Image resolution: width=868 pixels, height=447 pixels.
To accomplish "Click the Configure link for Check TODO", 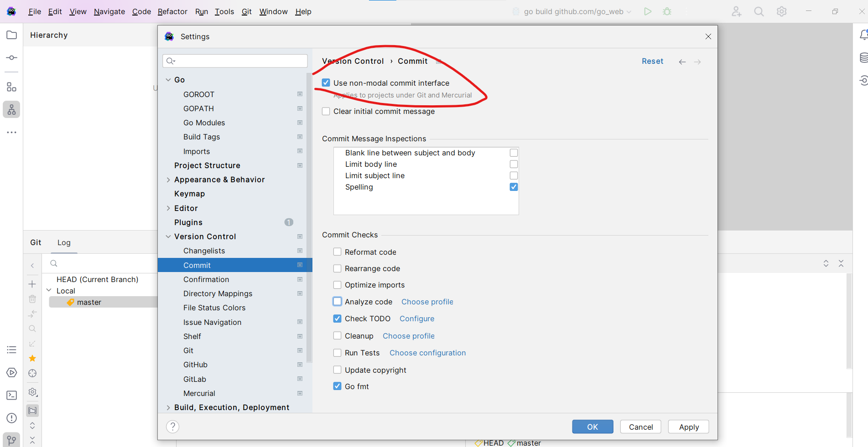I will coord(416,319).
